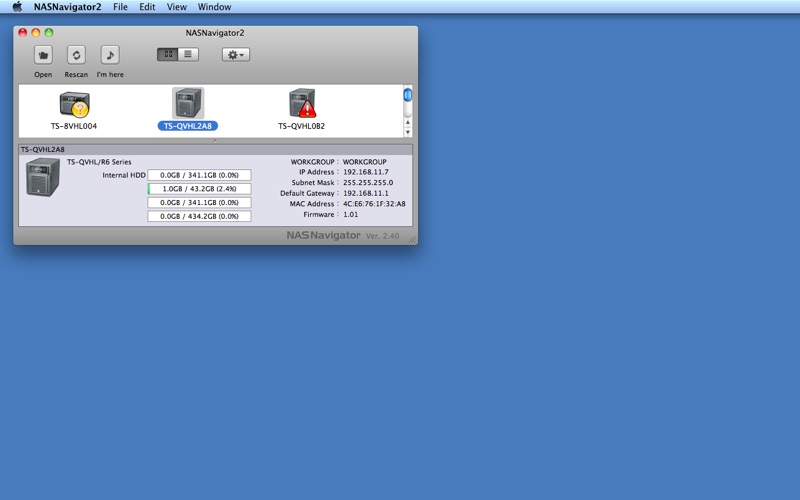Click the Open folder toolbar icon
800x500 pixels.
[43, 55]
